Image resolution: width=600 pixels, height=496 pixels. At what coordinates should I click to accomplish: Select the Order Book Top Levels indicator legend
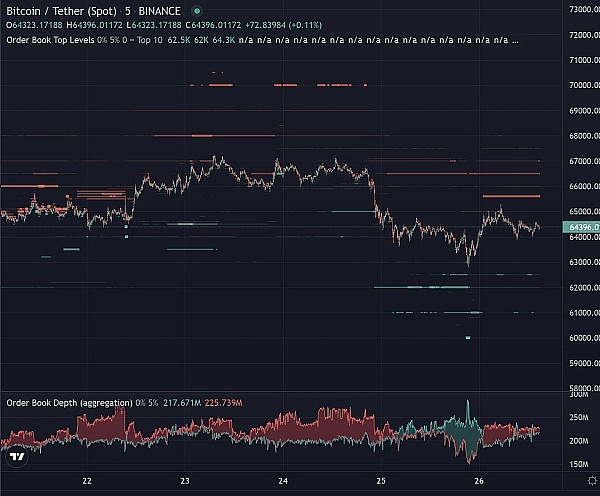[x=61, y=40]
